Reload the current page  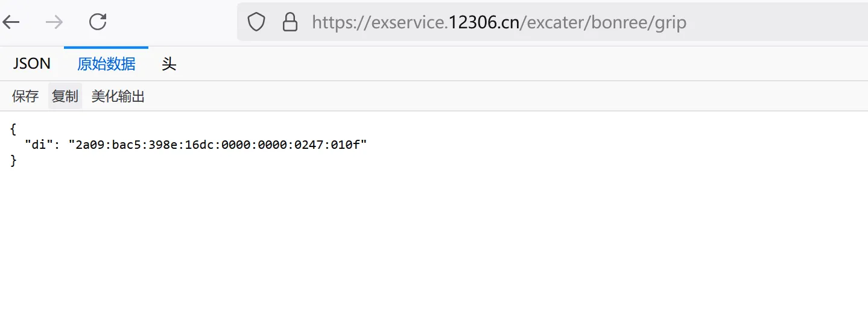coord(98,22)
